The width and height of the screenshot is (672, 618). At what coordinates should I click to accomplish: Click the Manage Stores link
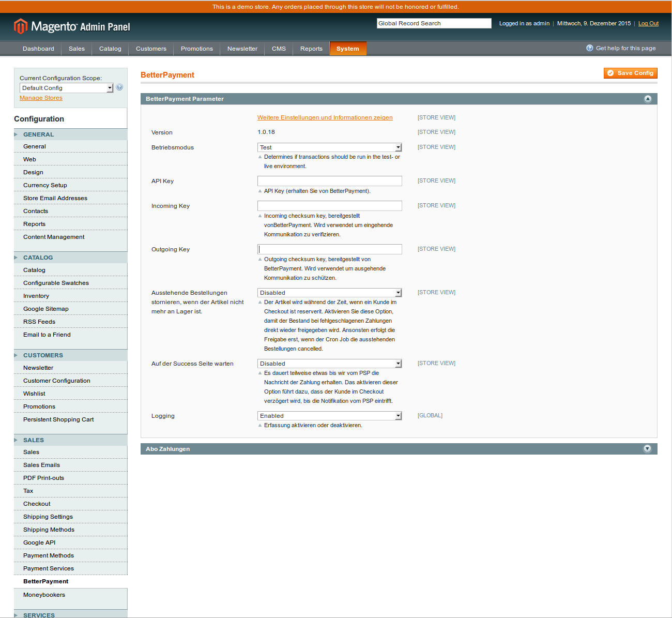pyautogui.click(x=41, y=98)
